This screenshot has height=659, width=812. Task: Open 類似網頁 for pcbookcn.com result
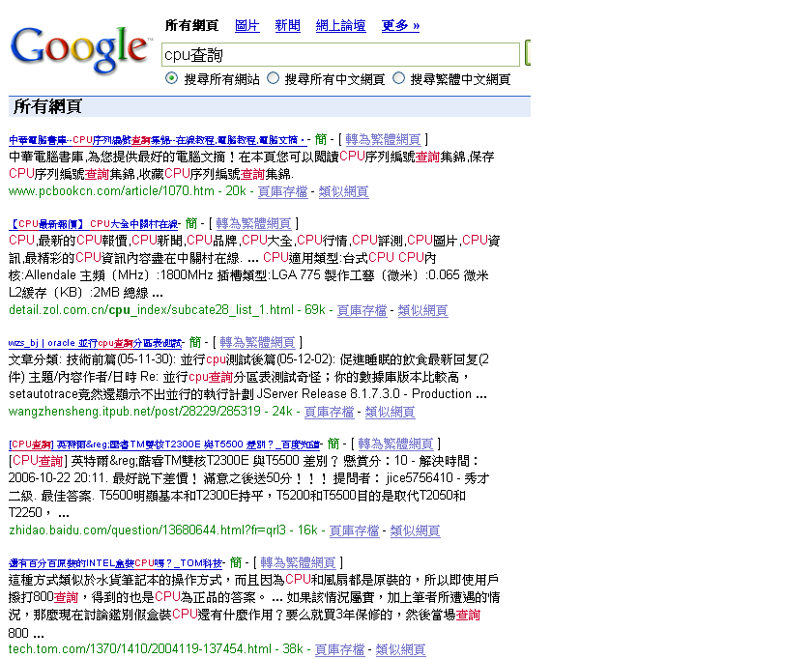tap(343, 191)
